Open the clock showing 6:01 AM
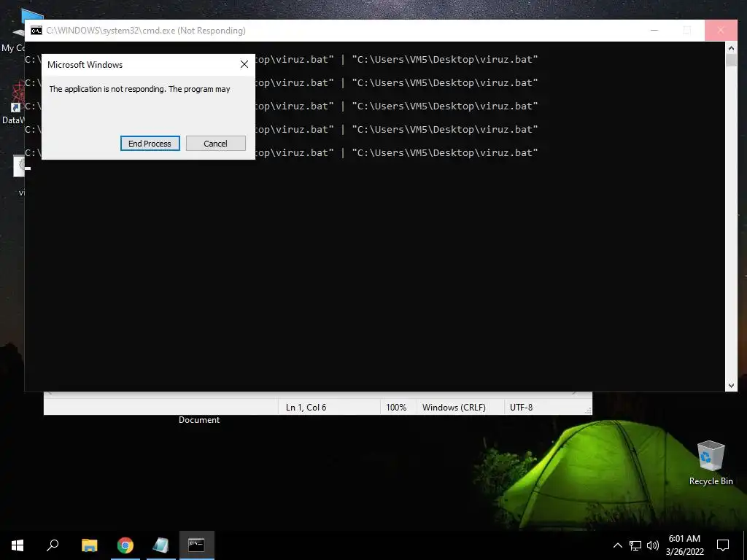Screen dimensions: 747x560 tap(684, 545)
